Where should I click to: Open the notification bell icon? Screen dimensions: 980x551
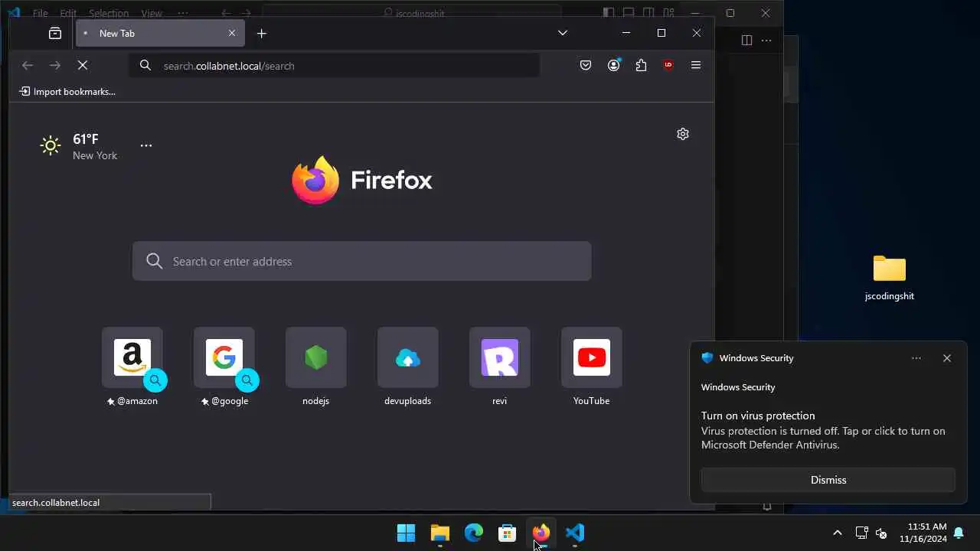click(x=959, y=533)
